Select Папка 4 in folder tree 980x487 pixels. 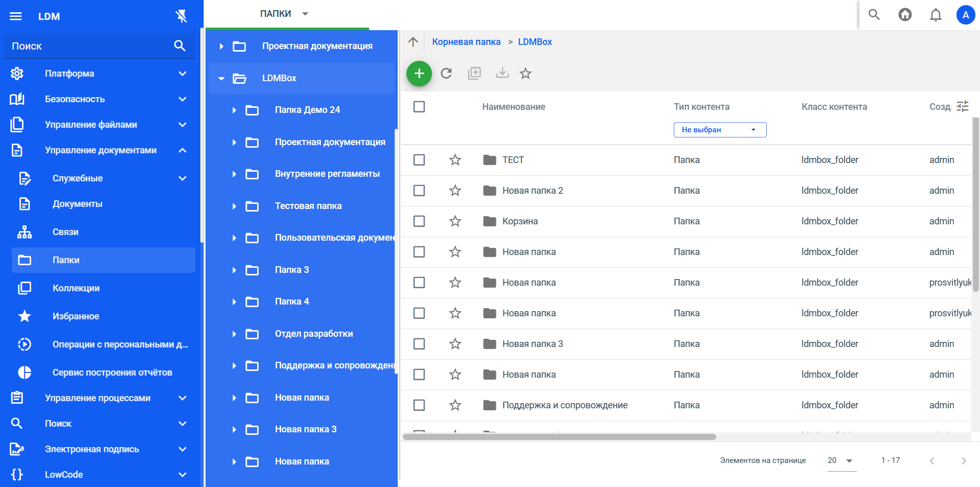pyautogui.click(x=292, y=302)
